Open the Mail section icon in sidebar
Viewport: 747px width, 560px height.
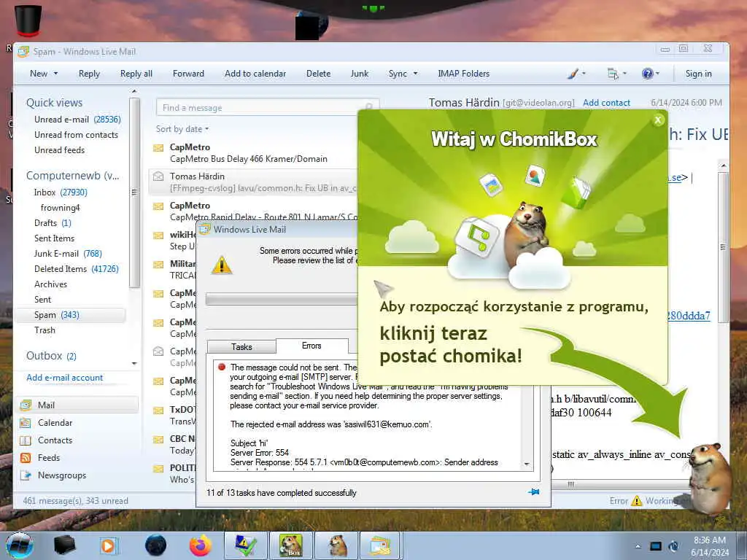[x=26, y=405]
